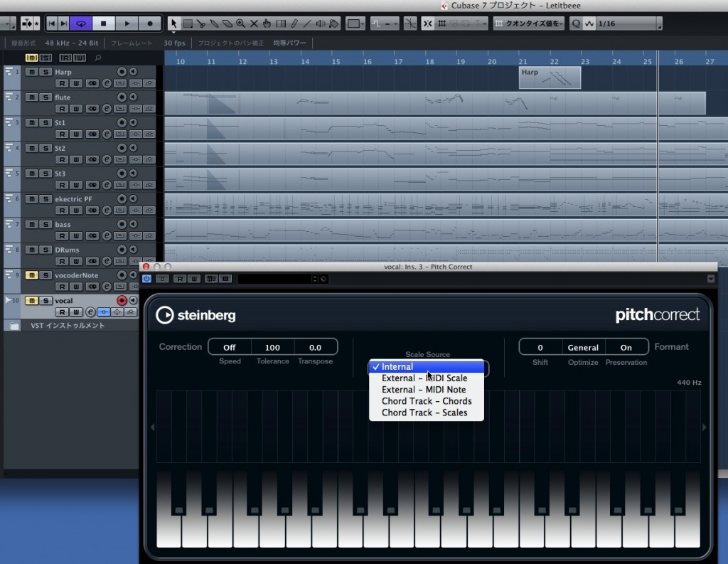Click the Transpose 0.0 value
The width and height of the screenshot is (728, 564).
pyautogui.click(x=315, y=348)
